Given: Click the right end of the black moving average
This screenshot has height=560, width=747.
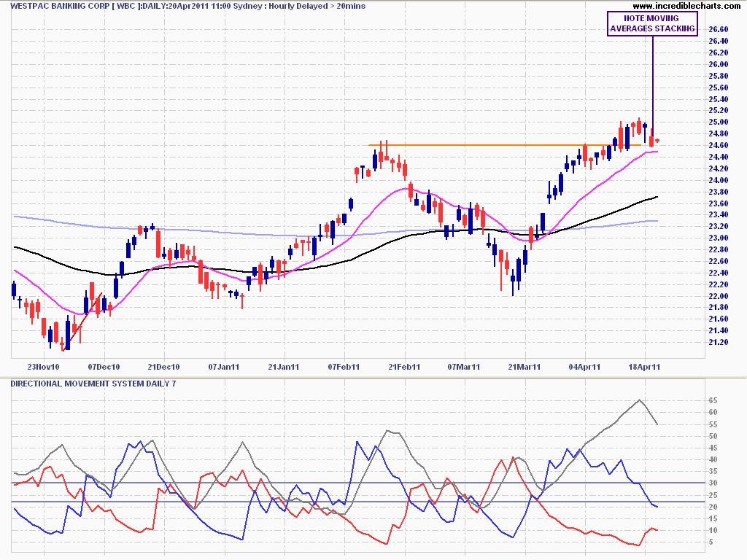Looking at the screenshot, I should click(657, 197).
